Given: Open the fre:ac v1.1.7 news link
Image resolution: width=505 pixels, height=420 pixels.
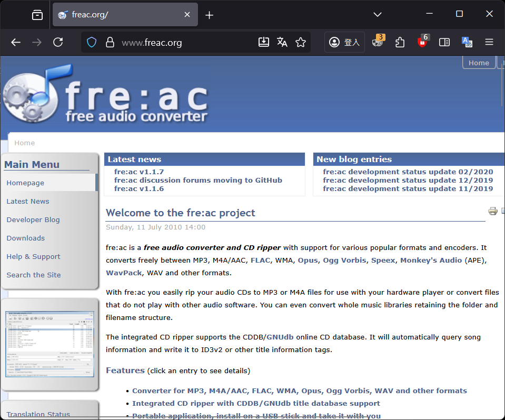Looking at the screenshot, I should [139, 172].
